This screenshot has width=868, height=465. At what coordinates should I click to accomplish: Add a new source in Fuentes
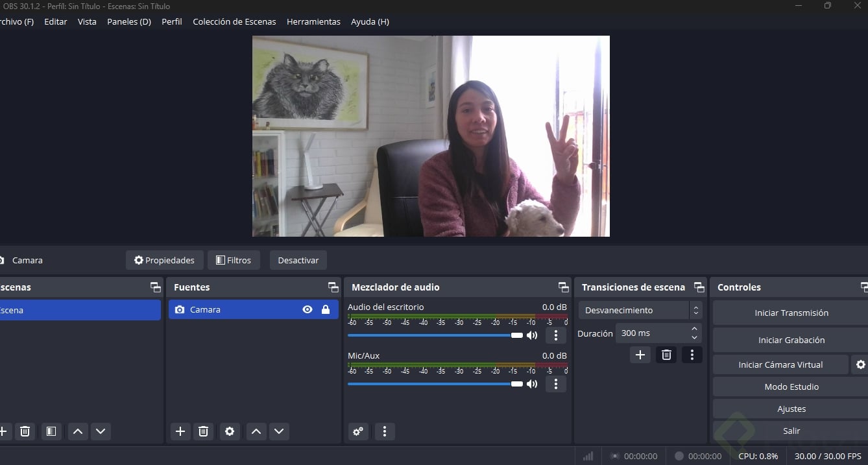(180, 431)
